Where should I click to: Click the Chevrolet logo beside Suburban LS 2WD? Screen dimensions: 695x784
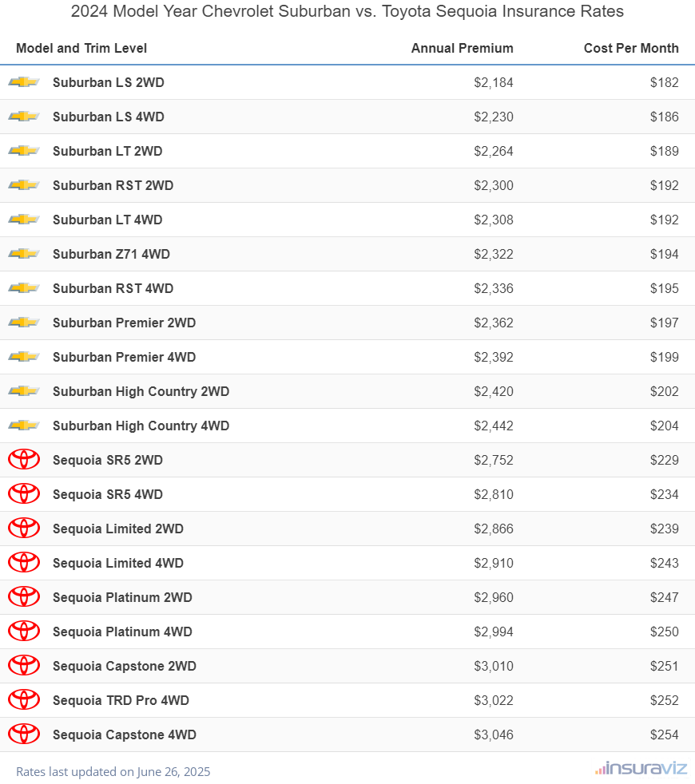pyautogui.click(x=24, y=82)
